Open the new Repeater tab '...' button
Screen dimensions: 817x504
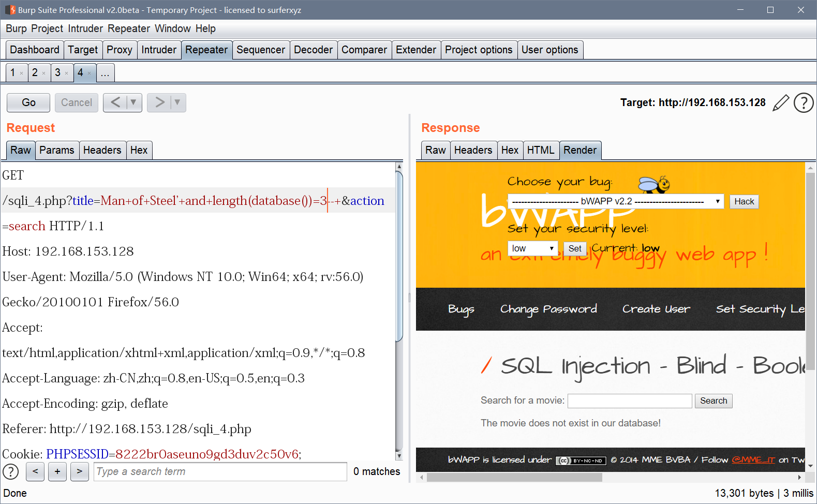pos(105,72)
